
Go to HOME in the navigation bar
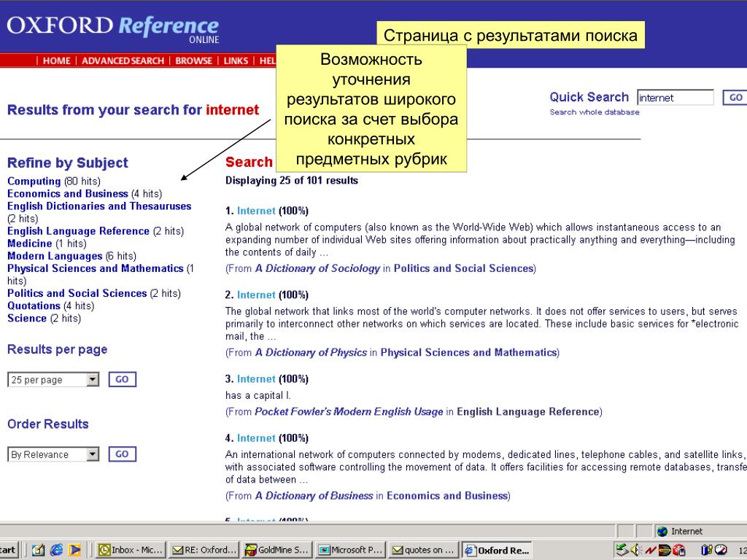[56, 61]
